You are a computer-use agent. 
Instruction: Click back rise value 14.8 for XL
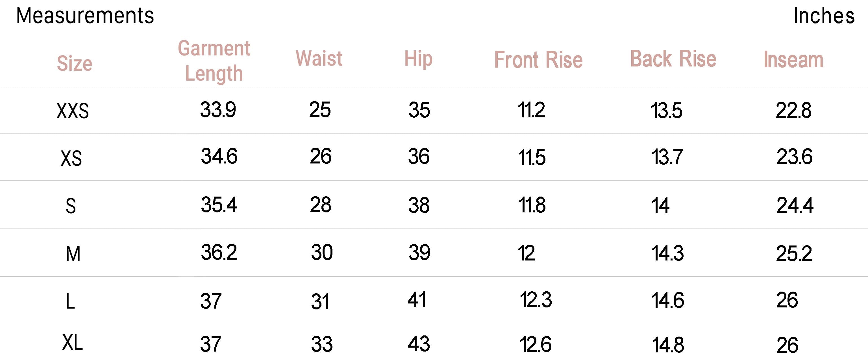click(668, 345)
